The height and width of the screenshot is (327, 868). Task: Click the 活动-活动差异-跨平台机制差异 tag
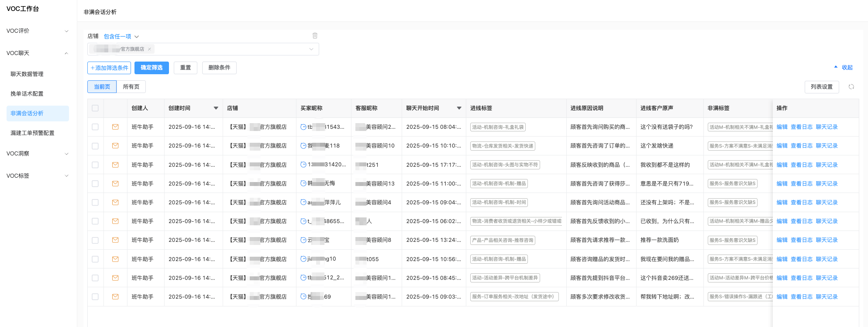point(505,278)
